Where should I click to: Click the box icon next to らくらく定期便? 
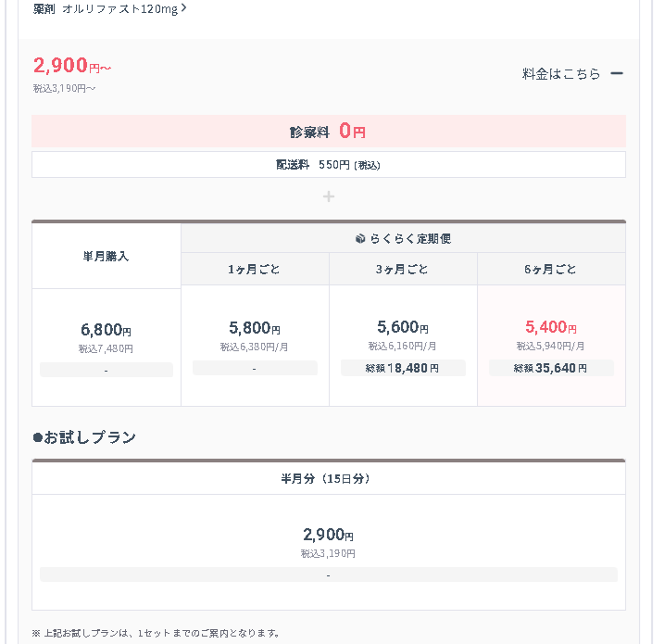(360, 238)
